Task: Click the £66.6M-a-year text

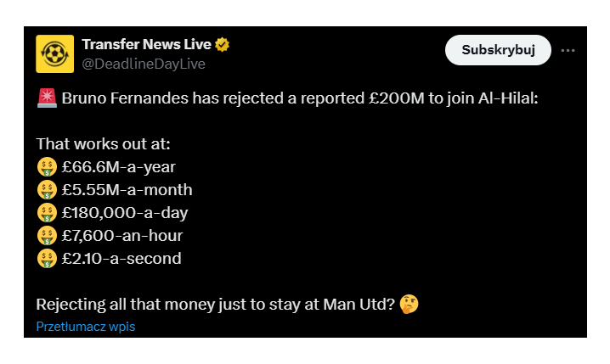Action: (x=119, y=167)
